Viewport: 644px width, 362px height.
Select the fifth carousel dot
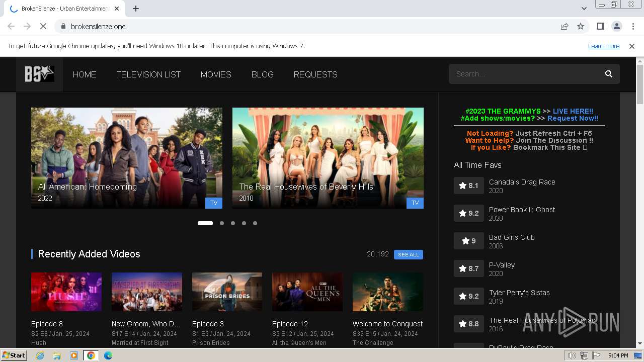click(255, 223)
